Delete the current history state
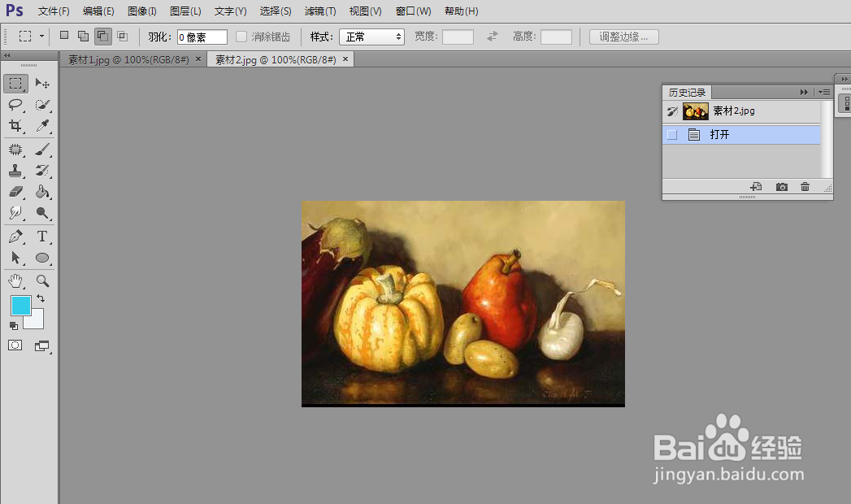 pyautogui.click(x=805, y=187)
